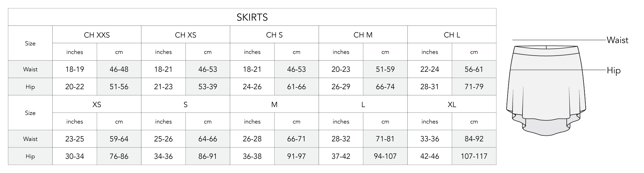Click the Waist label beside skirt diagram

[x=617, y=40]
